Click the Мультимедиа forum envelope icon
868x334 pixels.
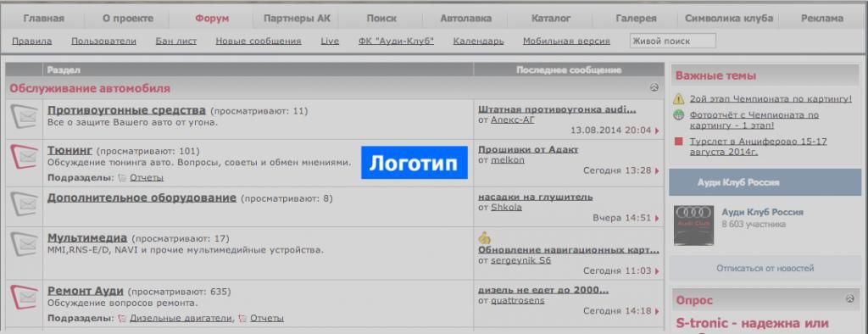[x=24, y=245]
